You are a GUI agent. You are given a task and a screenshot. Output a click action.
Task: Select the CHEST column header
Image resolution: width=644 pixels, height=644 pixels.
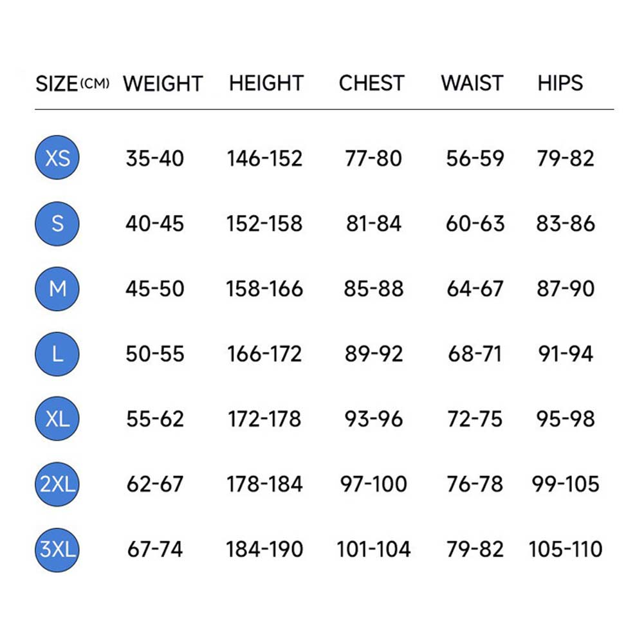[372, 84]
